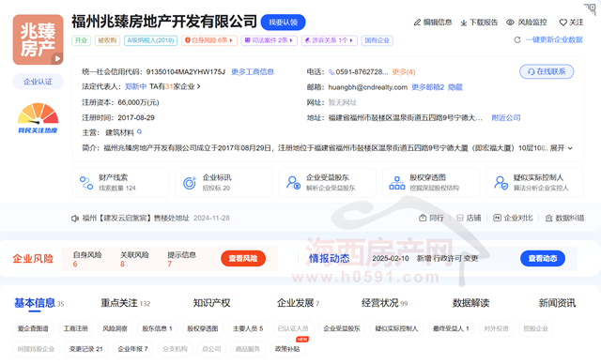The image size is (601, 364).
Task: Click 企业认证 button
Action: [38, 82]
